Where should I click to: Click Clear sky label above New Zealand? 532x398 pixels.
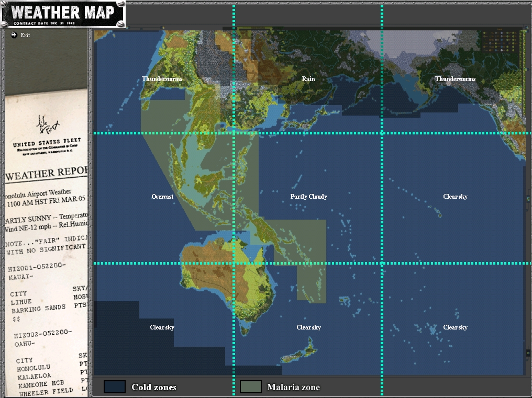click(x=309, y=327)
